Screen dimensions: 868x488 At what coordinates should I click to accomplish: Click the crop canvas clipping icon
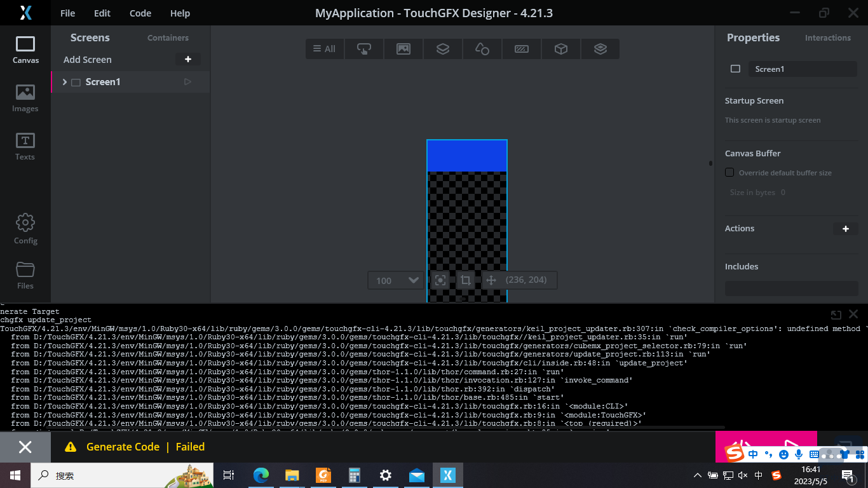(x=465, y=280)
